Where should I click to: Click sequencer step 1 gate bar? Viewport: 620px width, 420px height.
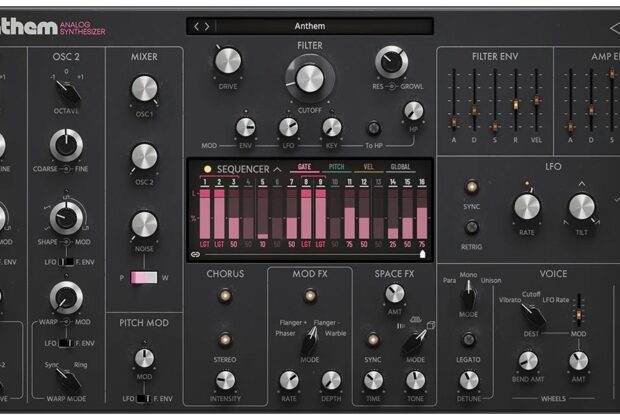click(x=205, y=214)
